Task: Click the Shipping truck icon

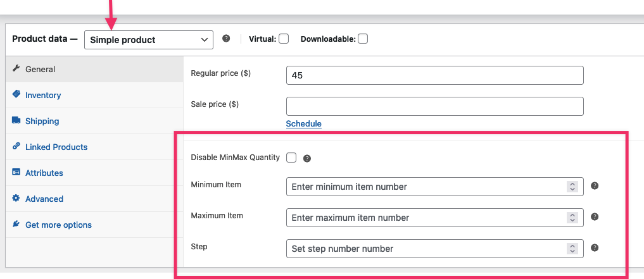Action: pyautogui.click(x=16, y=120)
